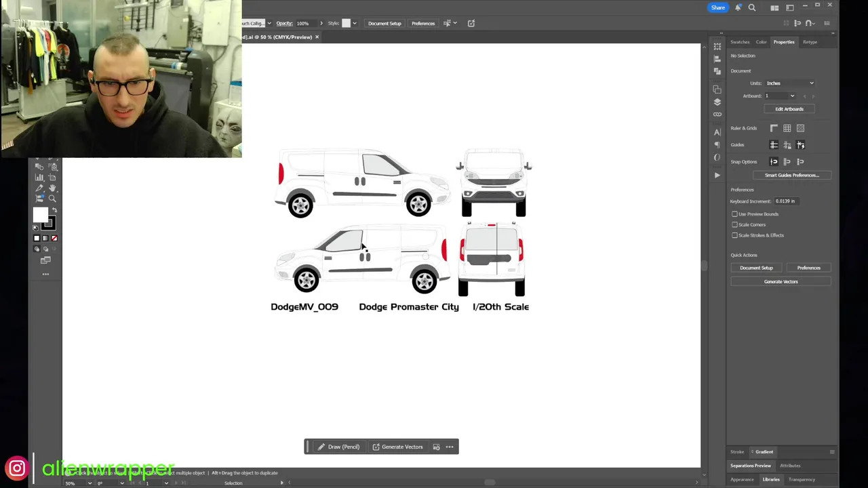Open the rotate view angle dropdown

click(x=121, y=483)
